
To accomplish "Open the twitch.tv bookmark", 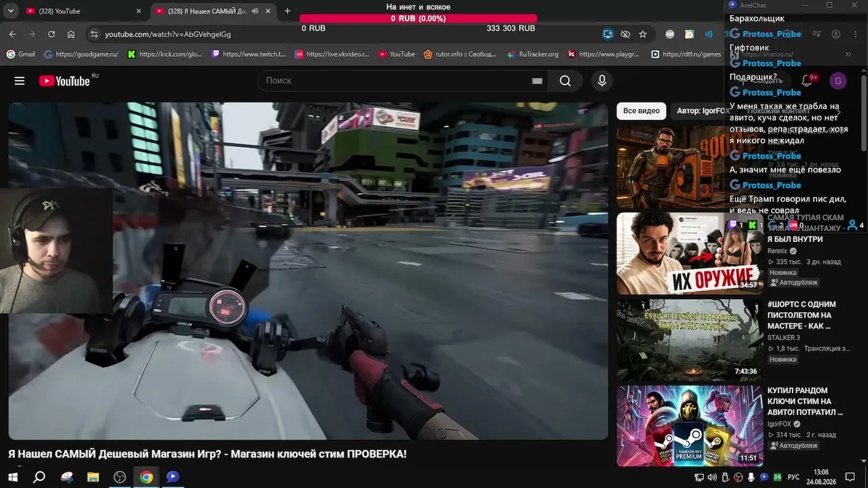I will [249, 54].
